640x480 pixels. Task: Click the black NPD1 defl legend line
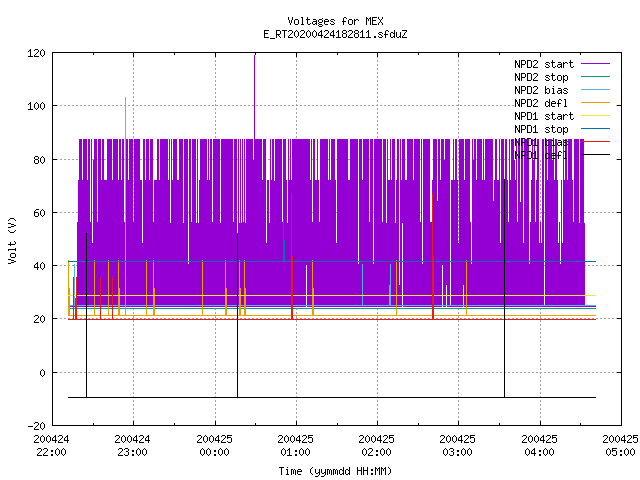coord(596,155)
